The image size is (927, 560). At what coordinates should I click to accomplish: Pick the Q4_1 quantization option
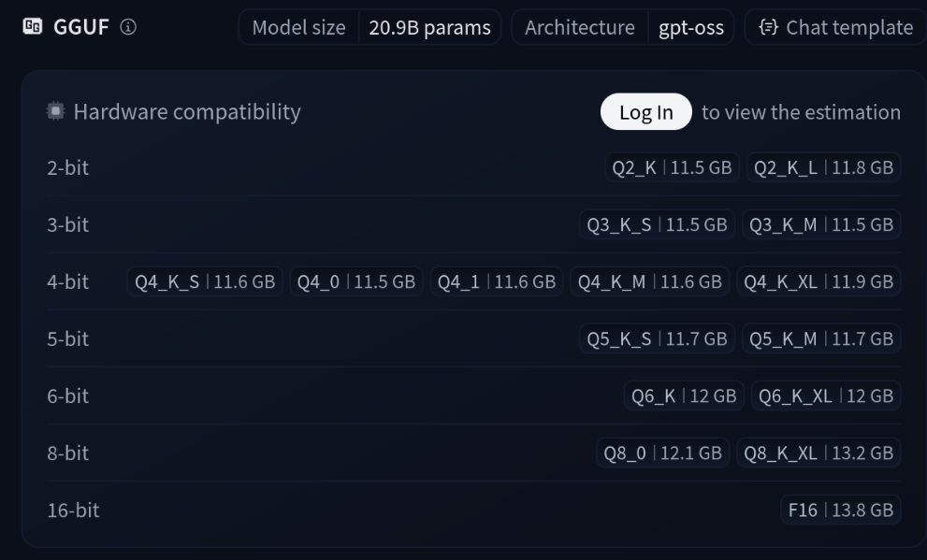(496, 281)
